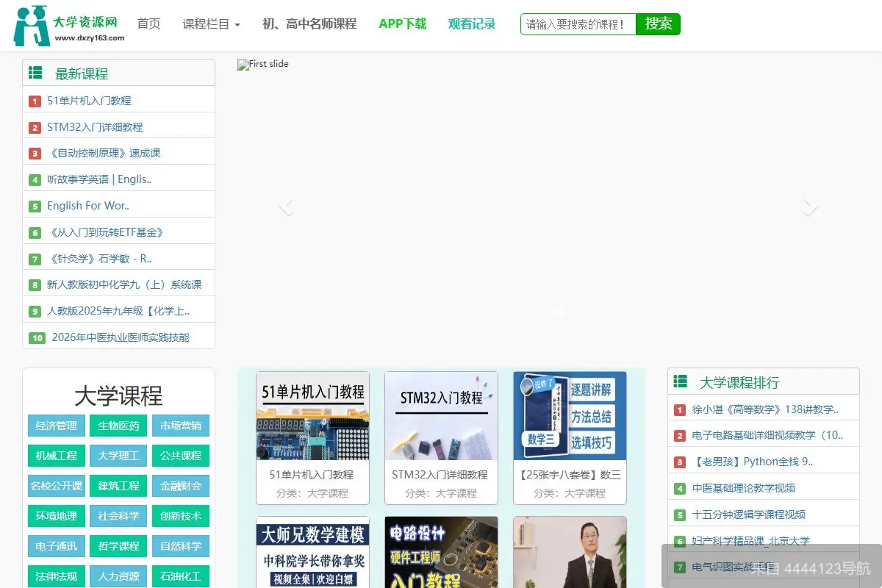Click the carousel indicator dot
This screenshot has width=882, height=588.
coord(557,312)
